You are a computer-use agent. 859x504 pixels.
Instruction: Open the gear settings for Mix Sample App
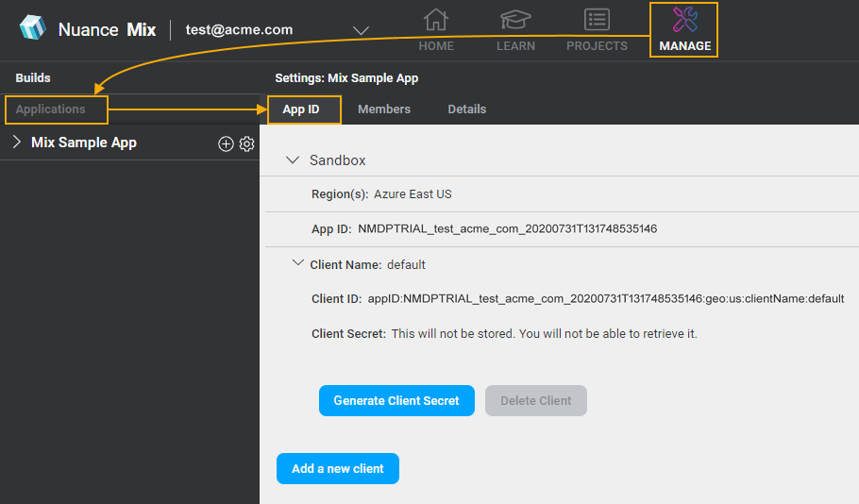click(x=247, y=143)
